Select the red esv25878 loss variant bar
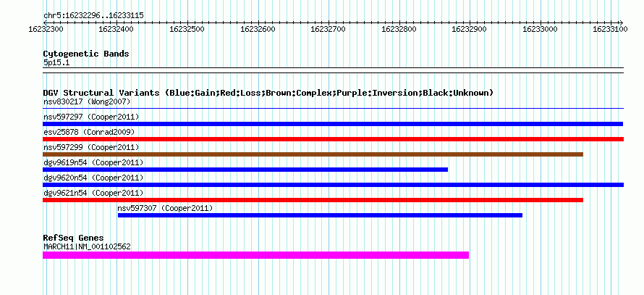Screen dimensions: 644x295 [x=333, y=139]
